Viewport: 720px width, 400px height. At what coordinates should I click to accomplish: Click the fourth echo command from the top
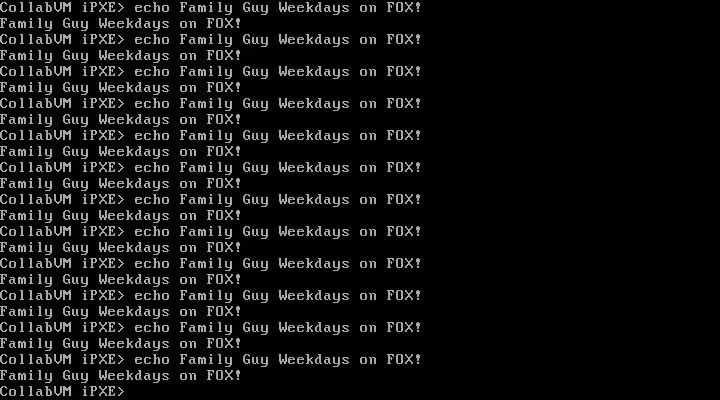pos(211,104)
